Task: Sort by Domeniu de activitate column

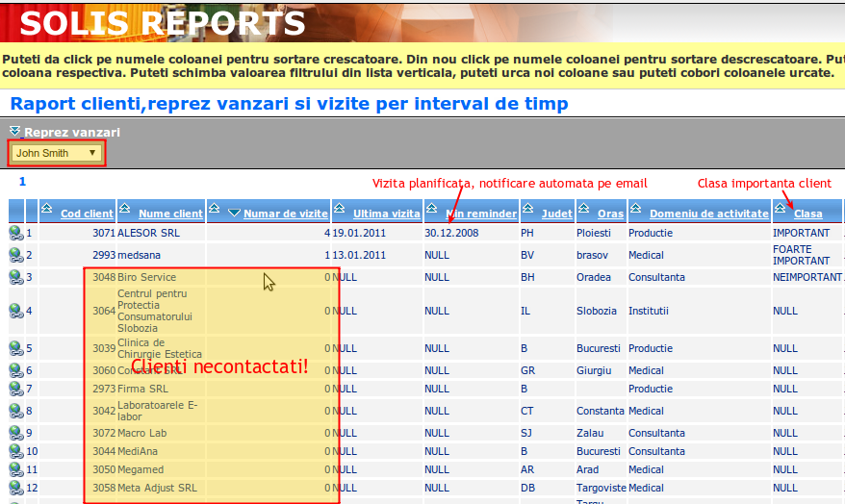Action: coord(709,214)
